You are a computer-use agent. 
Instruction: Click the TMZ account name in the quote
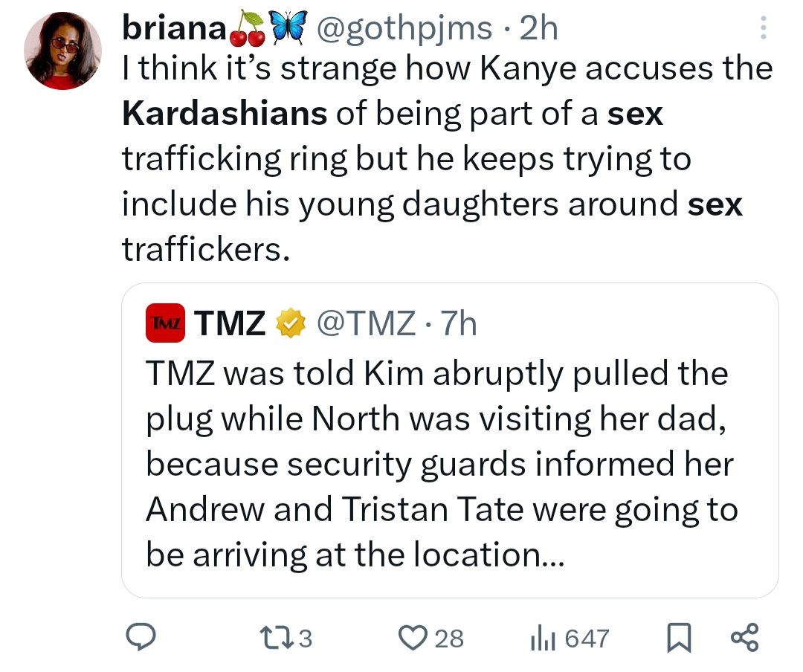pyautogui.click(x=230, y=323)
